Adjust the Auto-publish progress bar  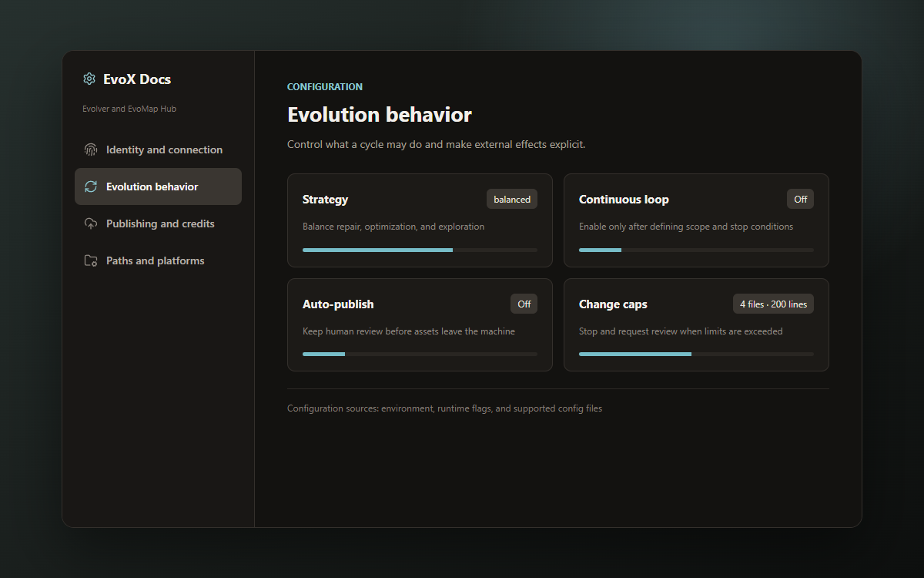(420, 354)
